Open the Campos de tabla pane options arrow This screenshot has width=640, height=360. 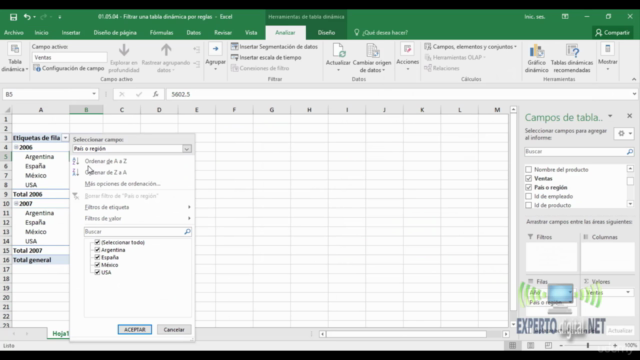point(610,116)
